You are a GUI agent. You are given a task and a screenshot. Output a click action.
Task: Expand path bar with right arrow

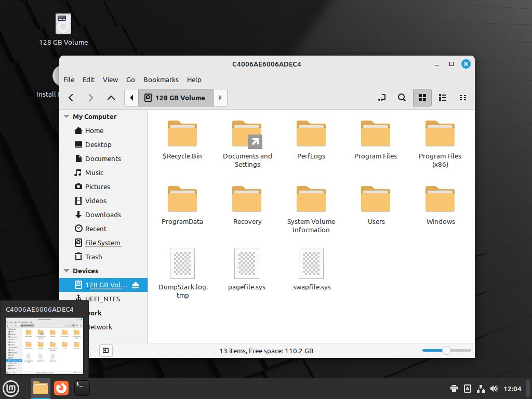point(220,98)
